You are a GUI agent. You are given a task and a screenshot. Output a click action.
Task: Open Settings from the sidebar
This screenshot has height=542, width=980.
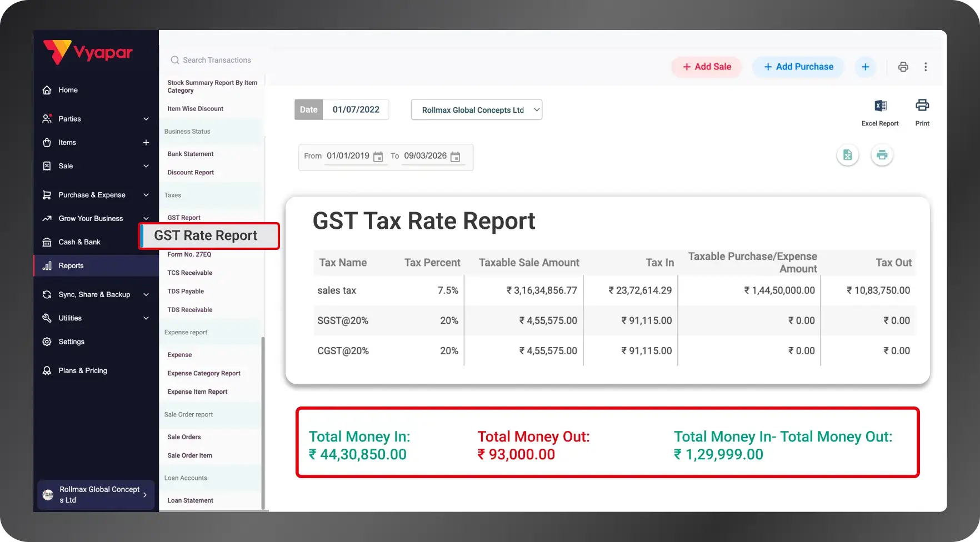pos(71,342)
